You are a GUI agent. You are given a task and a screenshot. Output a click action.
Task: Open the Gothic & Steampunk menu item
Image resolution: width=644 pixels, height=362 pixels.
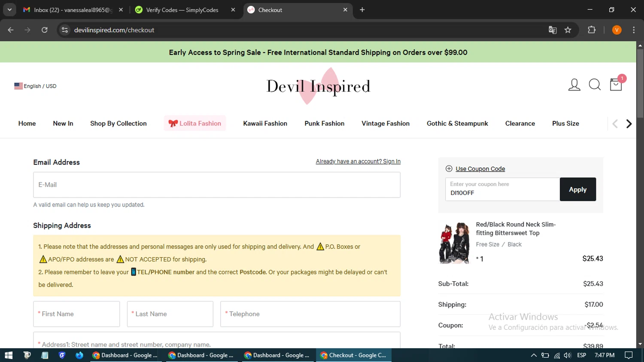(457, 124)
